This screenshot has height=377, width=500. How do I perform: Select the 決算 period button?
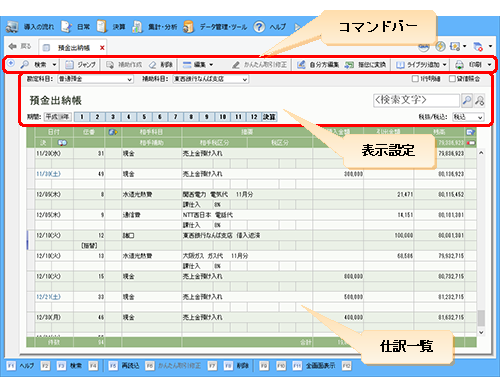[269, 117]
